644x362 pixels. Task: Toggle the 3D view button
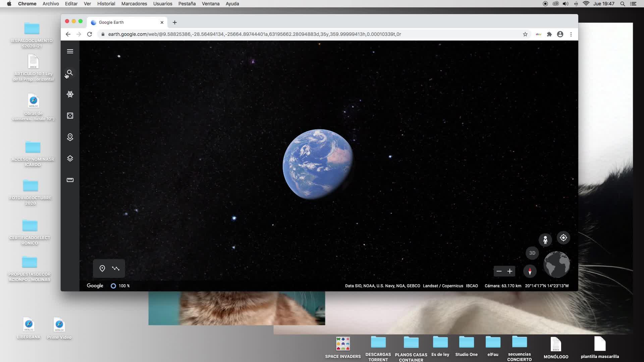pos(532,253)
